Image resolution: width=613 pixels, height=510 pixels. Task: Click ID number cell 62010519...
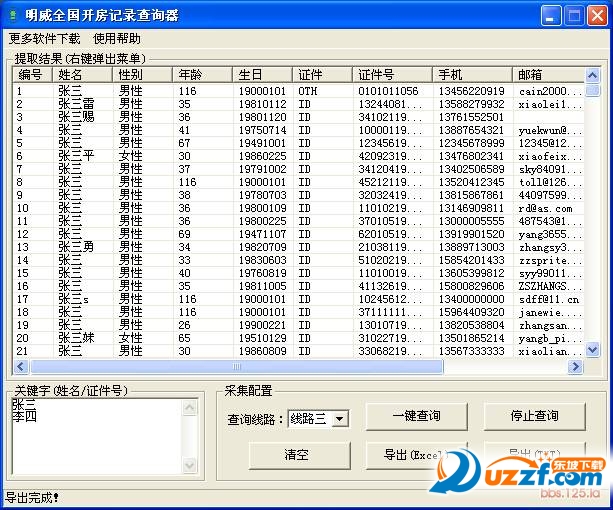pyautogui.click(x=390, y=234)
